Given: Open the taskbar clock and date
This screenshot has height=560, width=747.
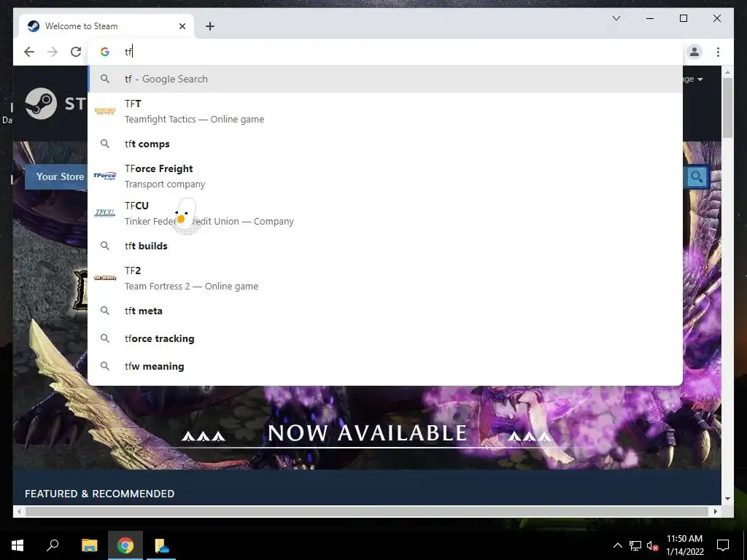Looking at the screenshot, I should (x=684, y=545).
